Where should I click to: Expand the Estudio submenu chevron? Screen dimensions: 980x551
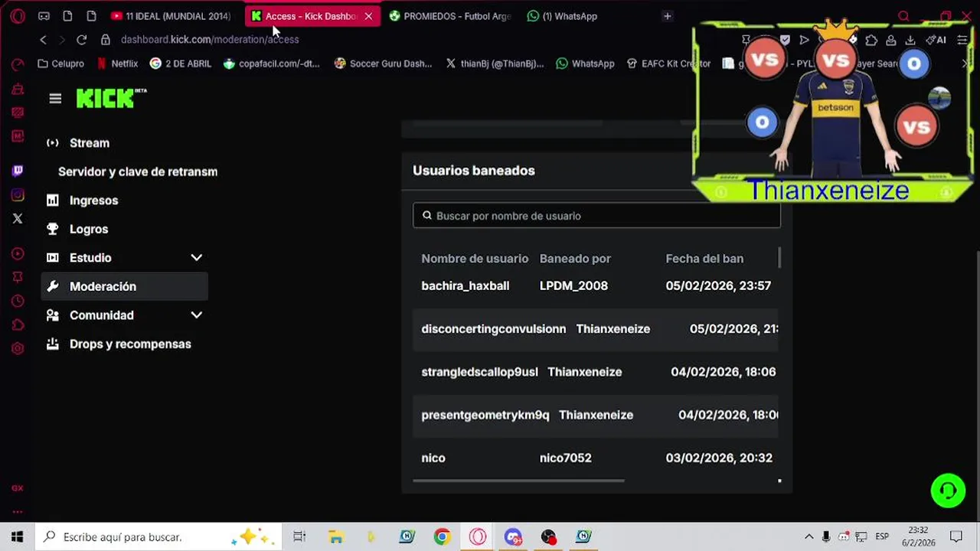(x=196, y=258)
